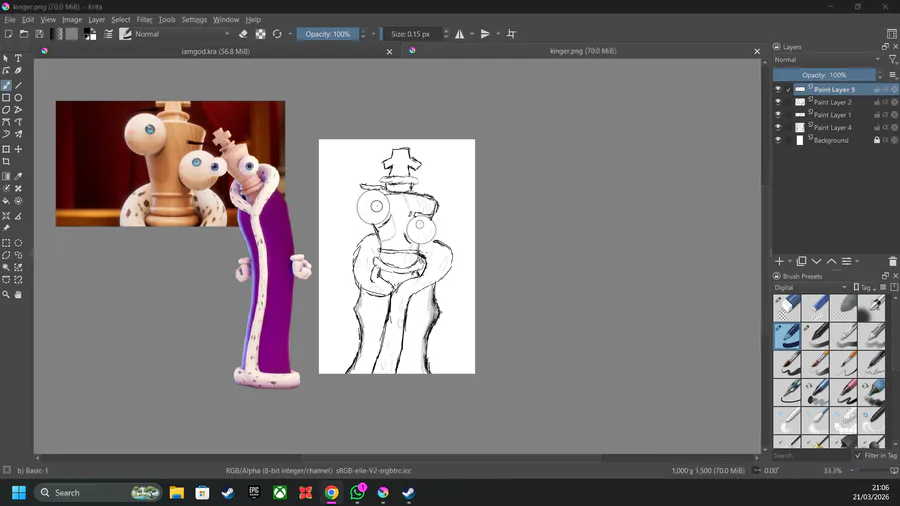Open the Tag options dropdown
The width and height of the screenshot is (900, 506).
pos(865,287)
